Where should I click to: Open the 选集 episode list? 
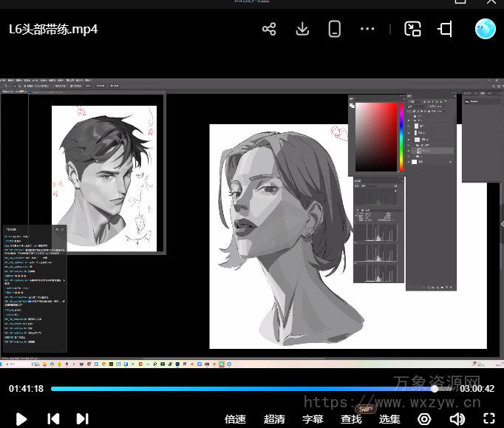[x=389, y=419]
